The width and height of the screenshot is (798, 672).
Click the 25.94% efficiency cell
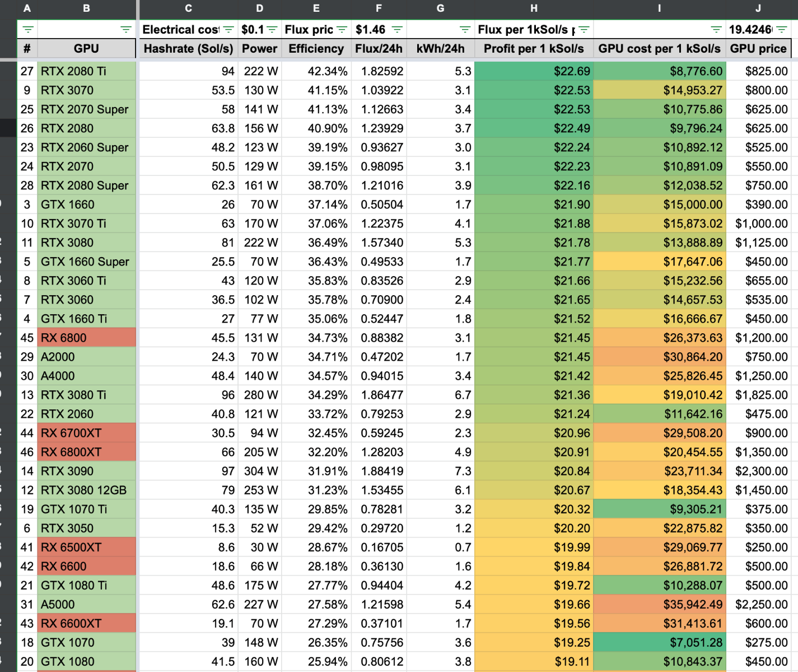coord(316,661)
